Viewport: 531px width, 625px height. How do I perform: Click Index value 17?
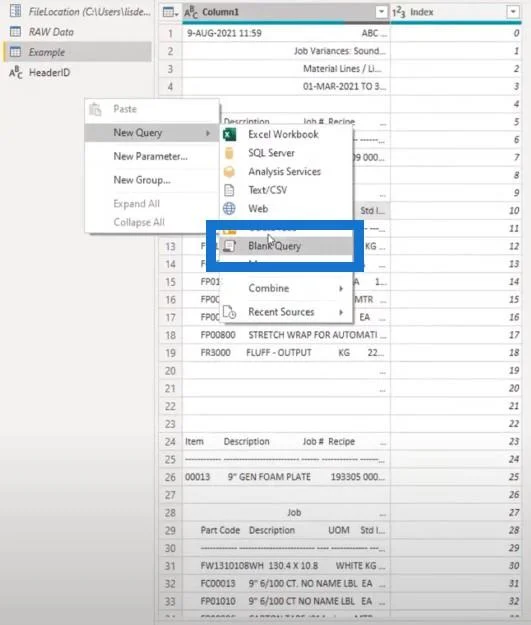(456, 335)
